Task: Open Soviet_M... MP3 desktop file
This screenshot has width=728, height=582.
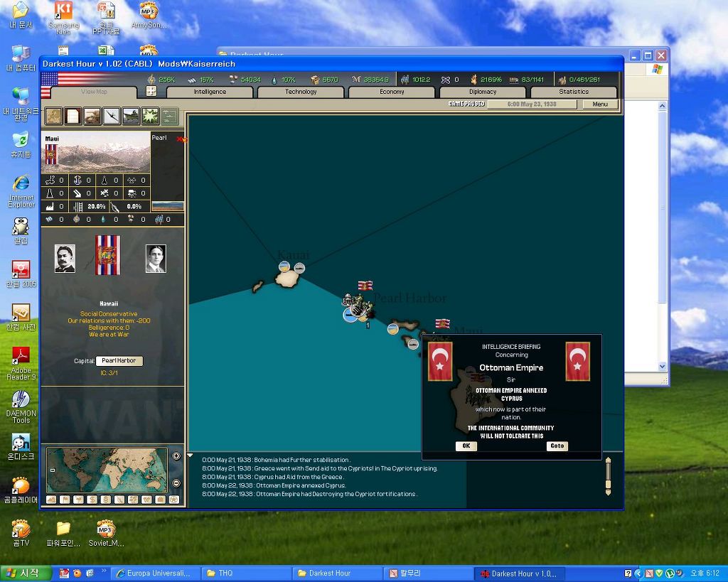Action: 106,533
